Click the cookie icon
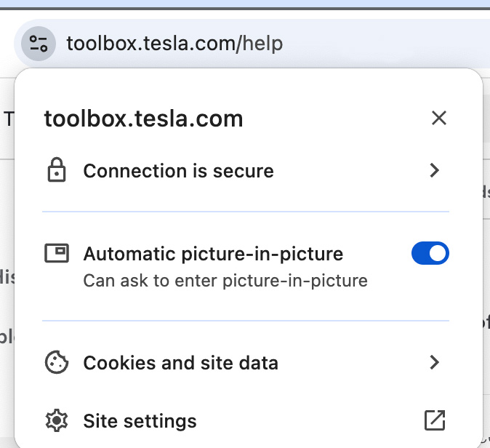This screenshot has width=490, height=448. (57, 362)
